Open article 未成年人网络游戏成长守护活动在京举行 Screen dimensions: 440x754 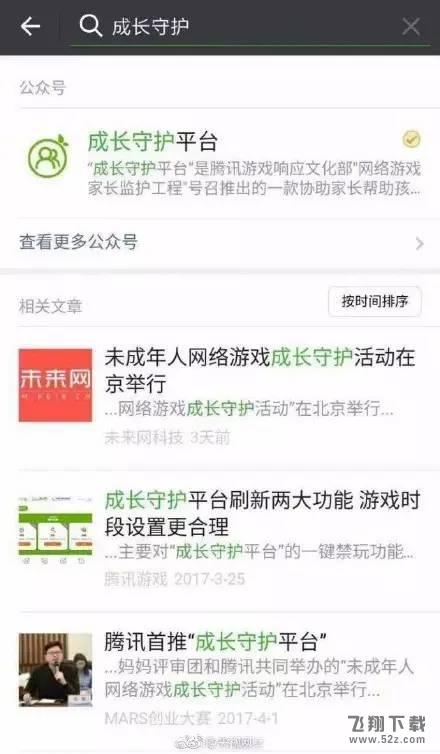click(260, 371)
